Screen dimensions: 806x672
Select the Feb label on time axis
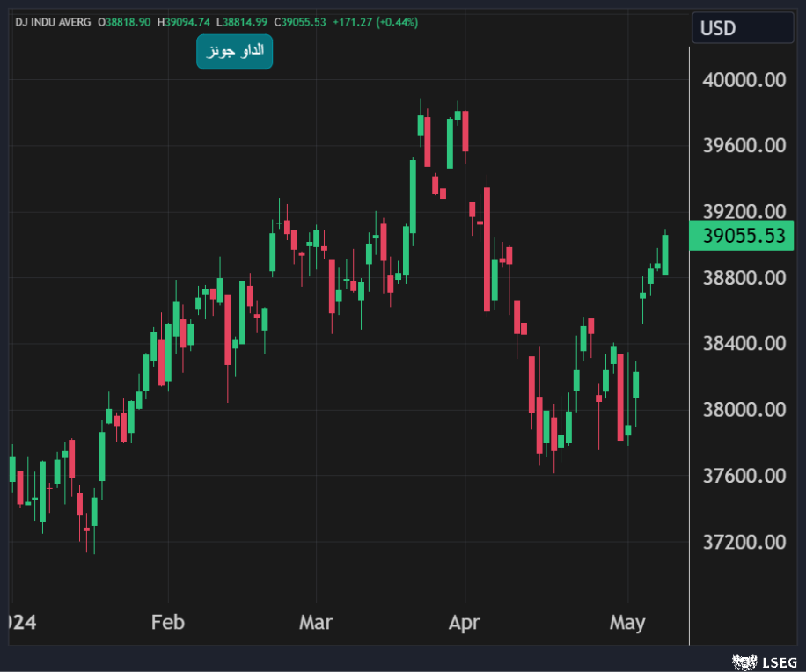[168, 623]
